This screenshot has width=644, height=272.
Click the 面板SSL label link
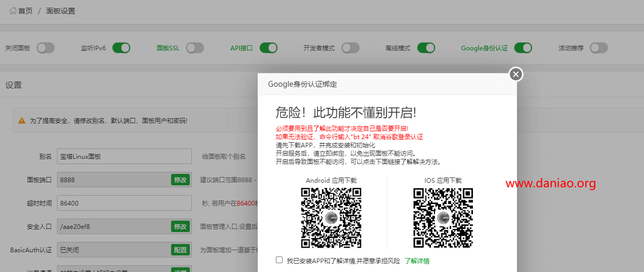pos(168,48)
